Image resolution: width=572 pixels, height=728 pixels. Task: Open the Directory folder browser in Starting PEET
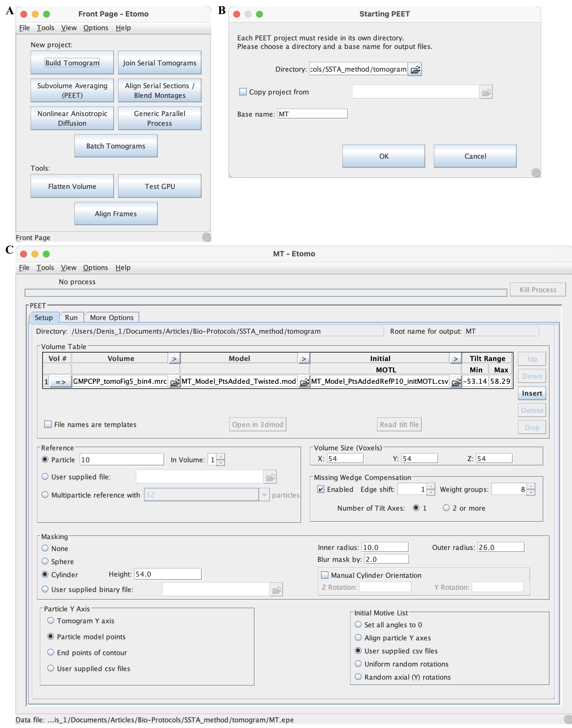pos(415,69)
